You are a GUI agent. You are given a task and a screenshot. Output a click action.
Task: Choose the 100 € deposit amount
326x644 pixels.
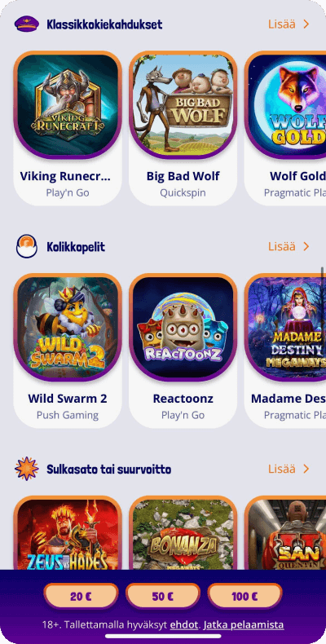click(x=245, y=597)
